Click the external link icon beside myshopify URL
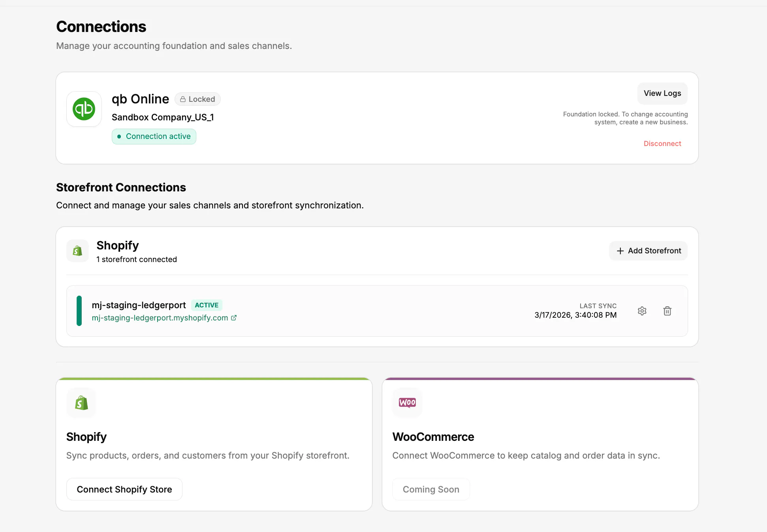This screenshot has width=767, height=532. (234, 318)
